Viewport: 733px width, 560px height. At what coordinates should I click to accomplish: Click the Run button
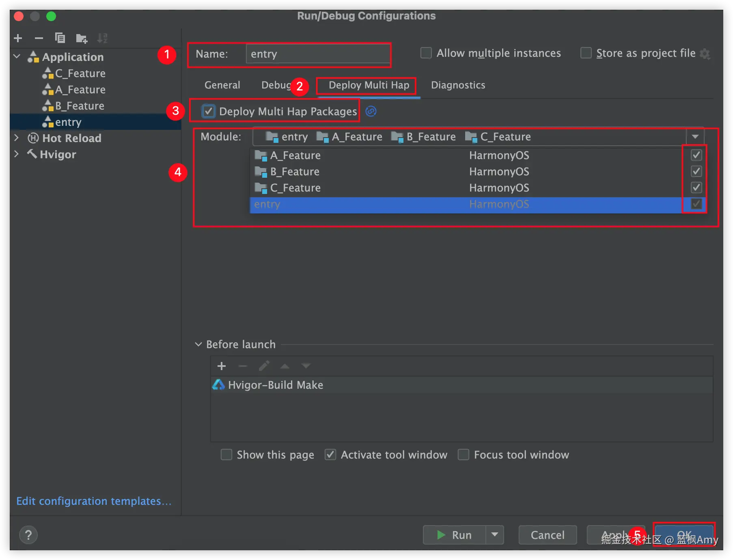[455, 535]
